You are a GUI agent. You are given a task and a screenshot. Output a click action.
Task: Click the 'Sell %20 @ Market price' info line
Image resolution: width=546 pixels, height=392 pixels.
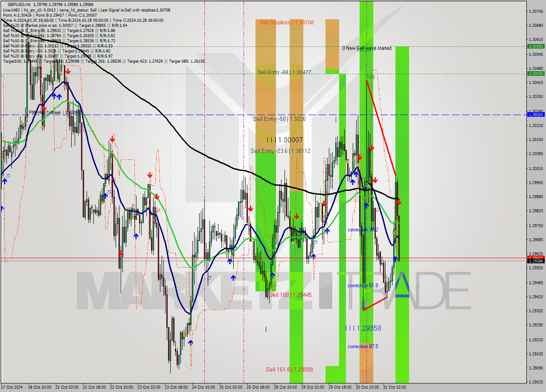click(x=65, y=25)
